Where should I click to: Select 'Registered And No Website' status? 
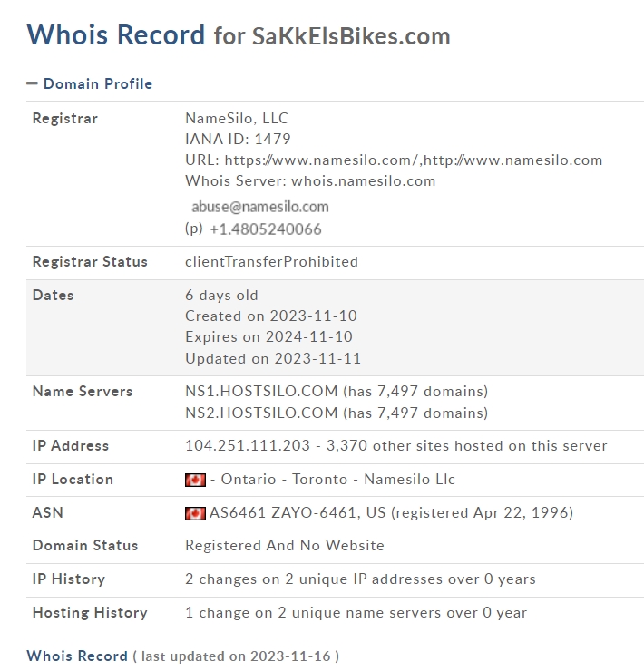point(285,546)
